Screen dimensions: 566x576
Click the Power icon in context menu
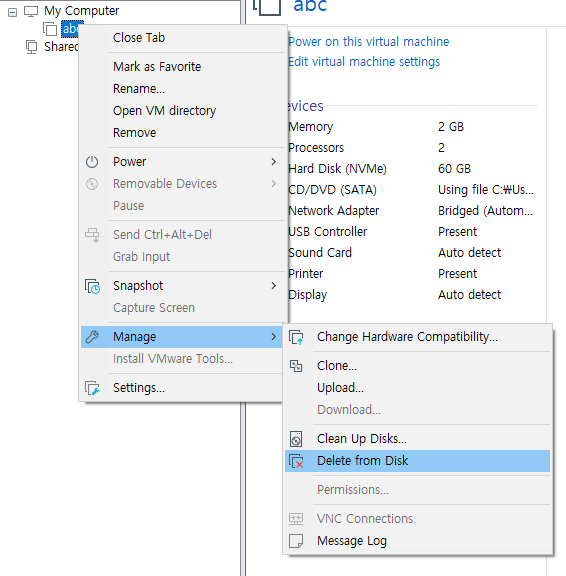[92, 162]
